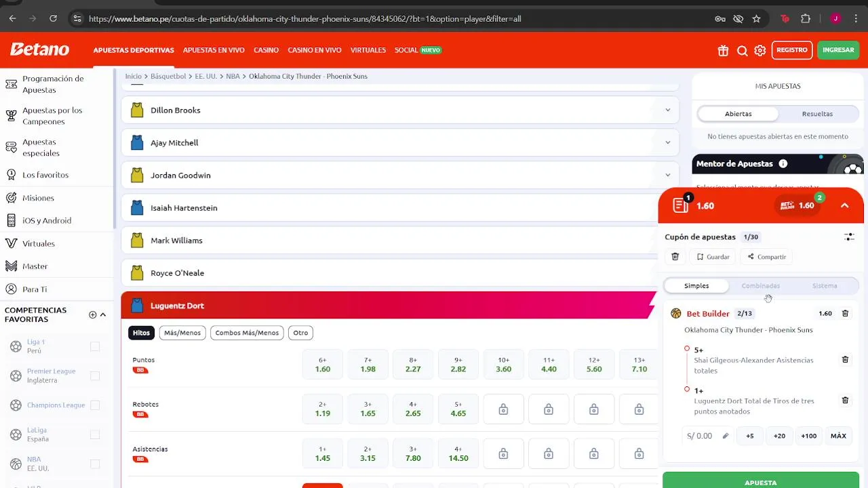Bookmark this page with the star icon

coord(756,19)
